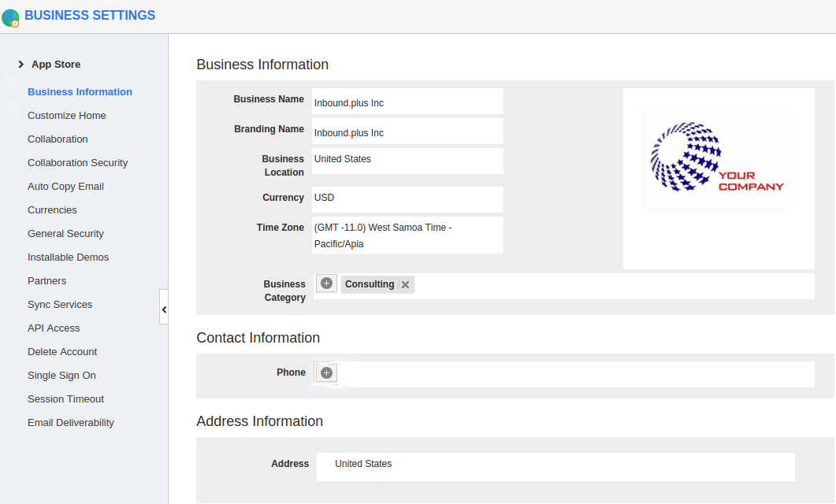Click the Business Name field

coord(407,102)
